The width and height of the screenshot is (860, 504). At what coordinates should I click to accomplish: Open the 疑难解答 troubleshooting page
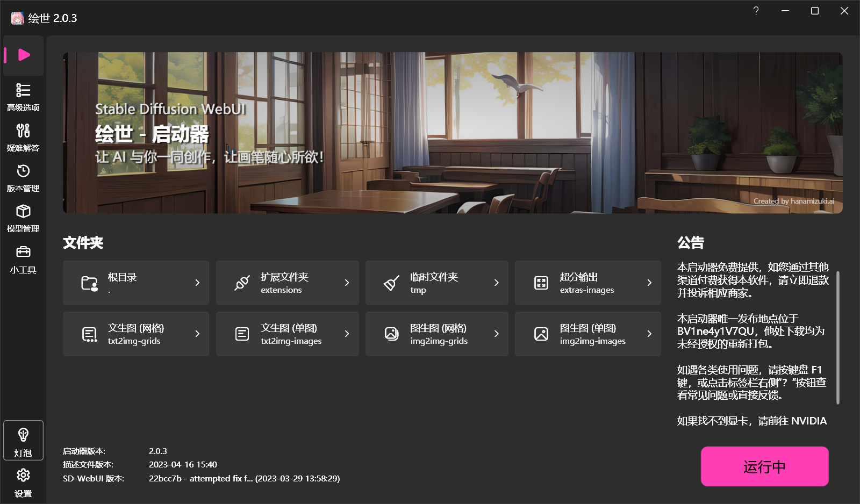coord(23,137)
